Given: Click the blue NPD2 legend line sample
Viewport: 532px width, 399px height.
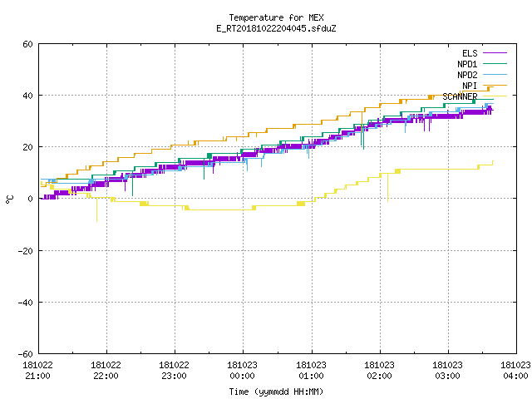Looking at the screenshot, I should (x=495, y=74).
